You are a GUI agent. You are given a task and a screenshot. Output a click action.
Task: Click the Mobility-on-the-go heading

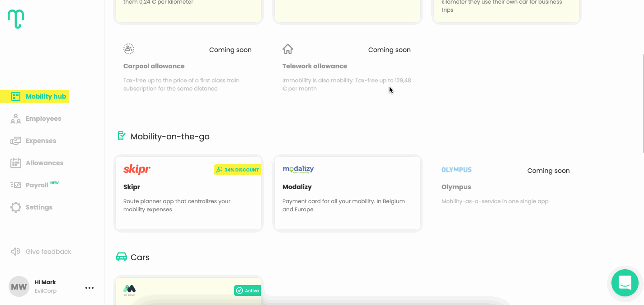point(170,136)
